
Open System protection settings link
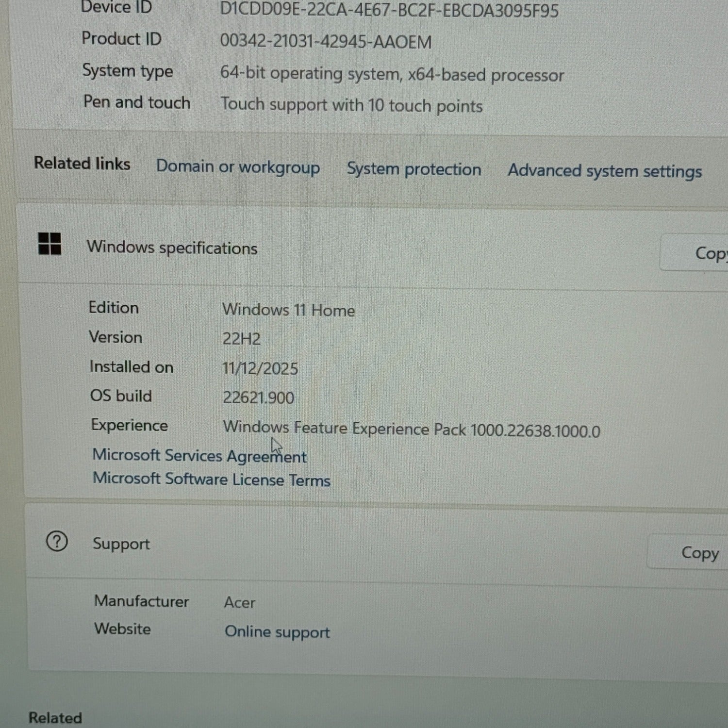[x=414, y=169]
